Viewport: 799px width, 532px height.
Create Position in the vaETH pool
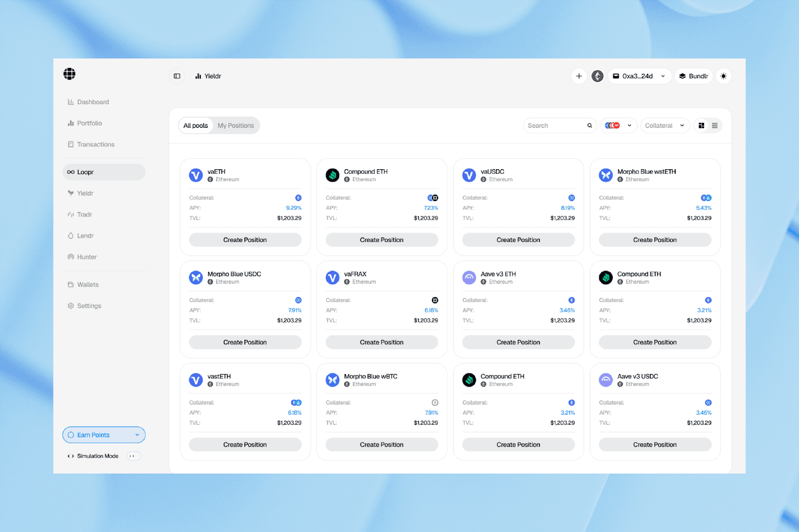click(245, 240)
